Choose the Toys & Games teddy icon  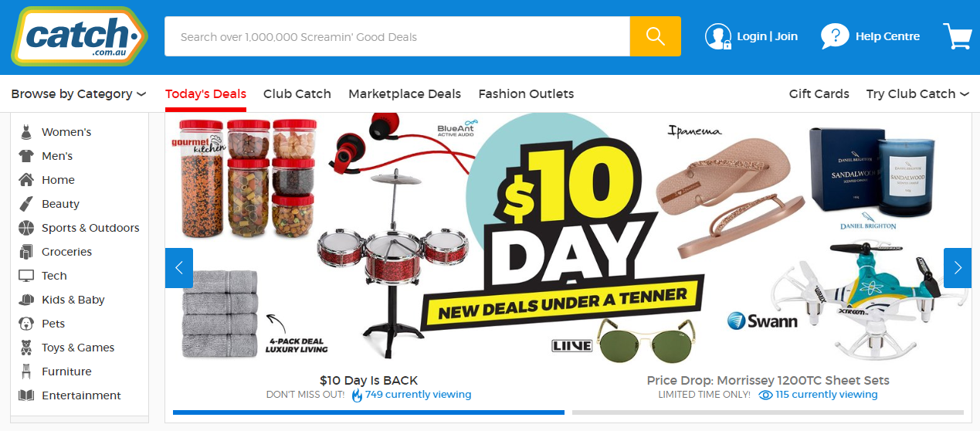tap(26, 348)
